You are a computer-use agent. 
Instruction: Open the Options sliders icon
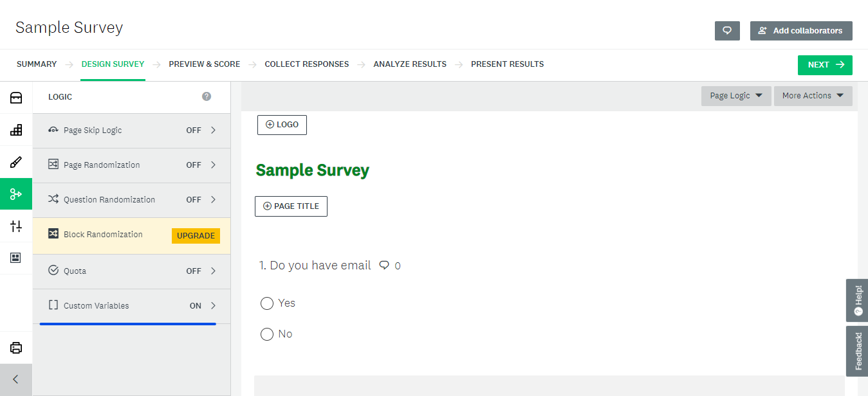tap(16, 226)
